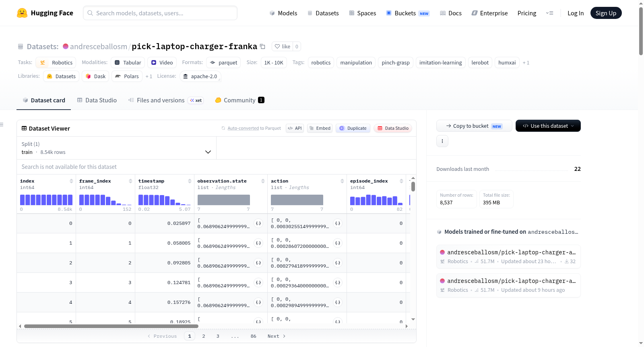Open the andresceballosm author link
The image size is (644, 347).
pos(99,46)
